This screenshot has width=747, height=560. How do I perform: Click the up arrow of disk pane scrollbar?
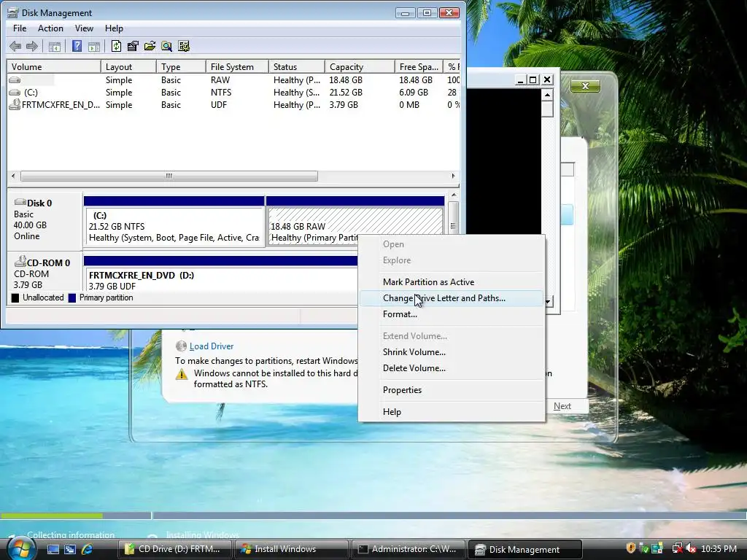tap(454, 195)
